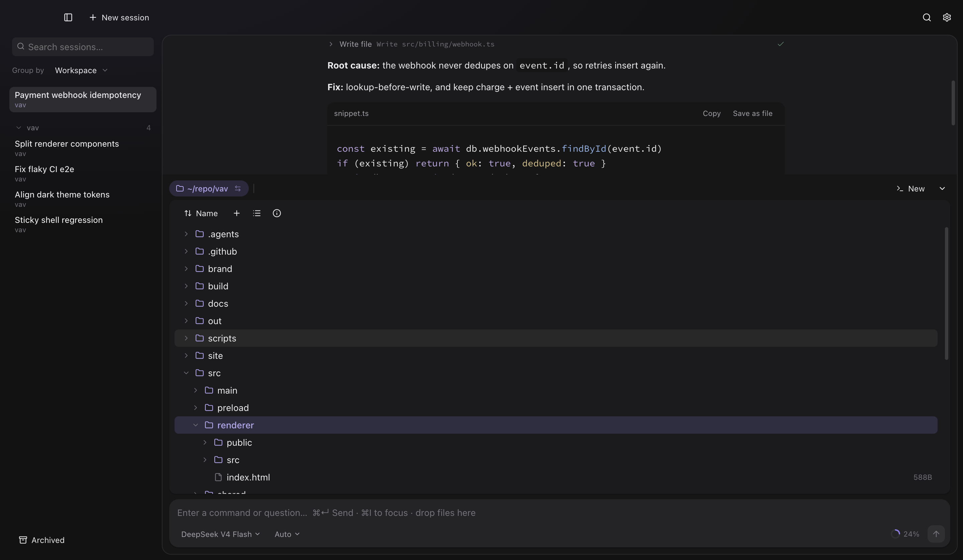This screenshot has width=963, height=560.
Task: Click the .agents folder icon
Action: point(200,234)
